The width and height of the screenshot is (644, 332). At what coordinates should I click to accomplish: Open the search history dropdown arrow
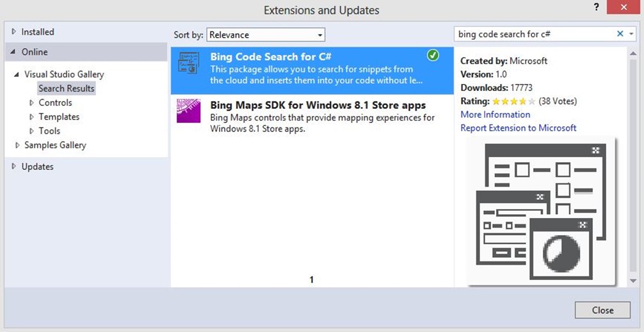click(632, 34)
